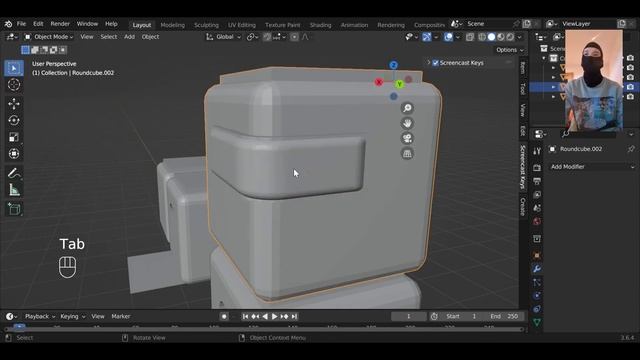Open the Modifier properties wrench tab
The image size is (640, 360).
pos(537,269)
